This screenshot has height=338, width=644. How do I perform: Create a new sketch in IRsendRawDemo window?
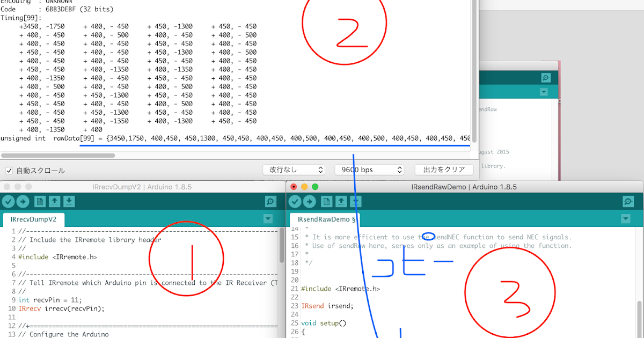click(x=327, y=201)
